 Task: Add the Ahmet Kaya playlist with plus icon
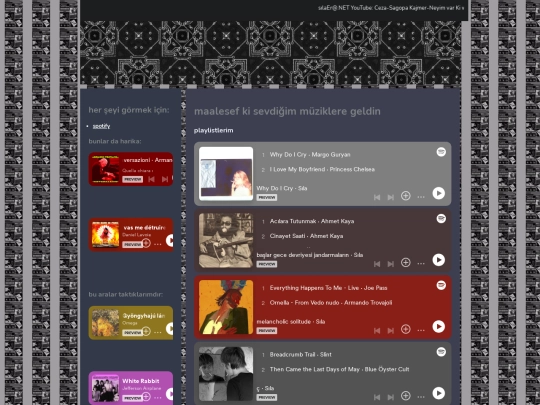406,262
